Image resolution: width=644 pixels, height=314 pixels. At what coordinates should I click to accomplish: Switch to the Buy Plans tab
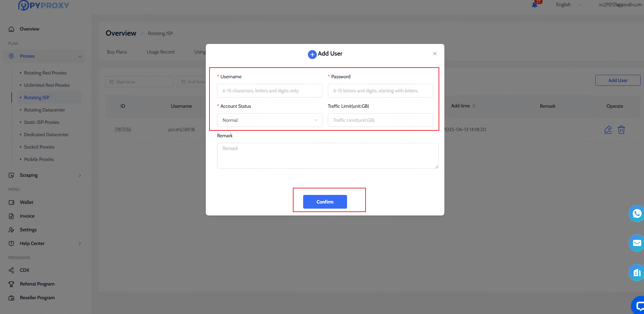click(x=117, y=52)
